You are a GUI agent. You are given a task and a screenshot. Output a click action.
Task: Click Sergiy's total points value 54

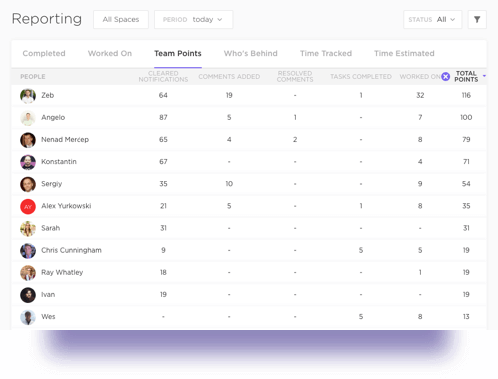coord(466,184)
